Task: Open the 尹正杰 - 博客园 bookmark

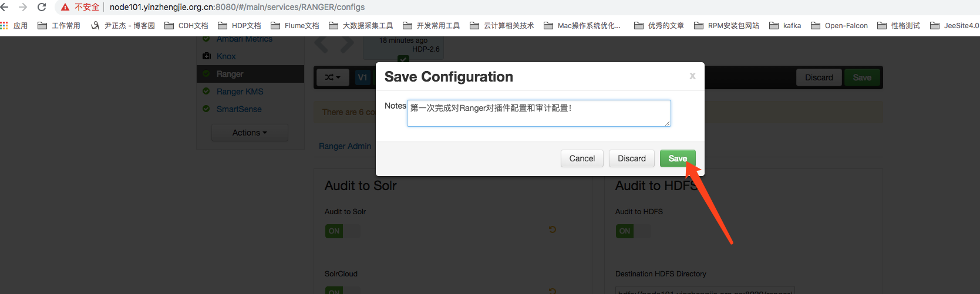Action: point(123,26)
